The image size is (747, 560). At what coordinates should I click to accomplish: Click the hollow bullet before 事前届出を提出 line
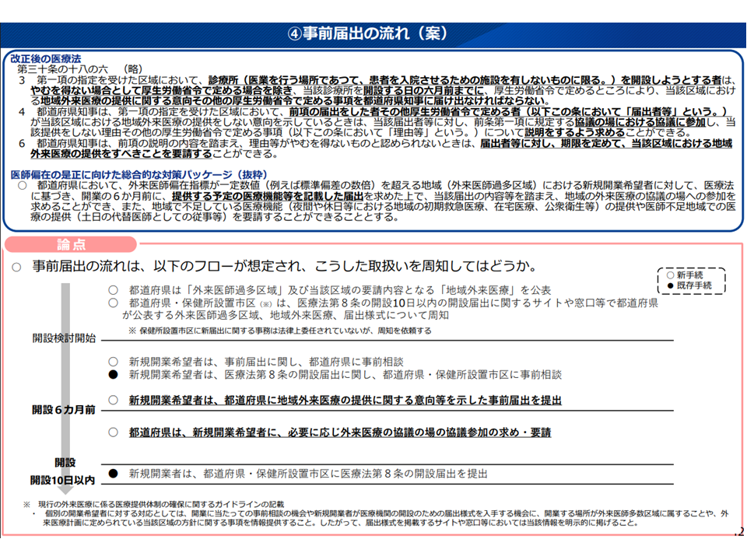pyautogui.click(x=113, y=401)
